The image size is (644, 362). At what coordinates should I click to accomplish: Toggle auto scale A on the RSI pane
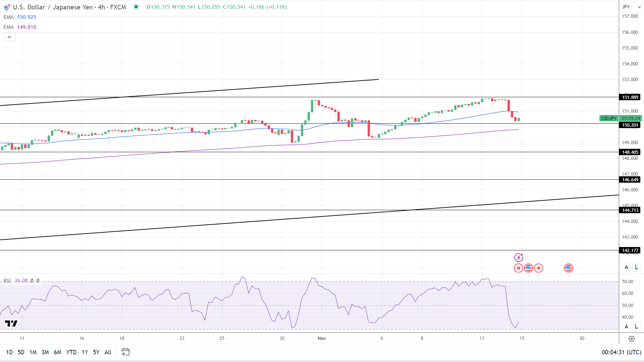click(626, 326)
